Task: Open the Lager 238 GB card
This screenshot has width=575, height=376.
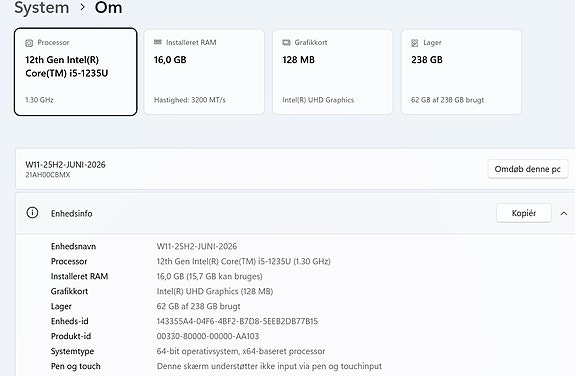Action: [461, 72]
